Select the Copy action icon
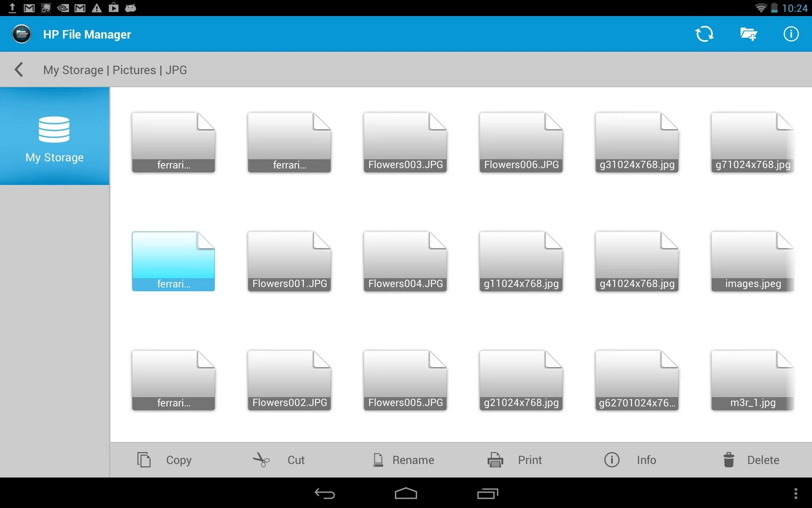The image size is (812, 508). click(x=145, y=460)
